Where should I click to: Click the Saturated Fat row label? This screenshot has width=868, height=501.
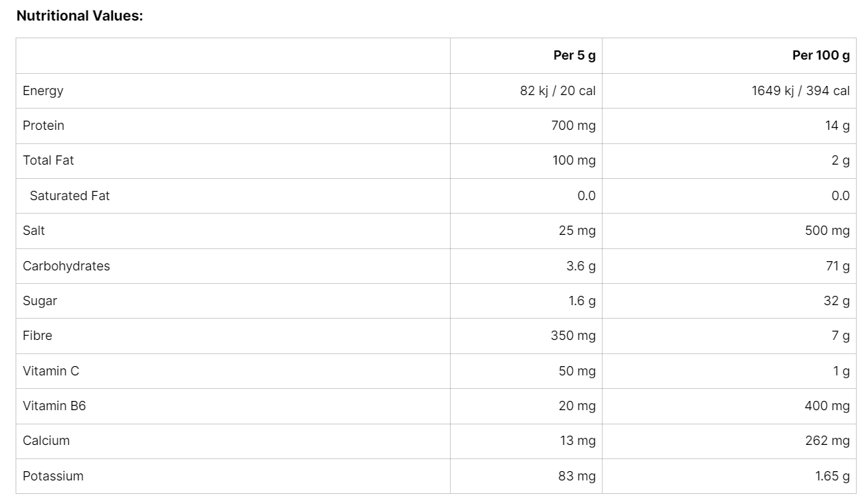tap(70, 196)
